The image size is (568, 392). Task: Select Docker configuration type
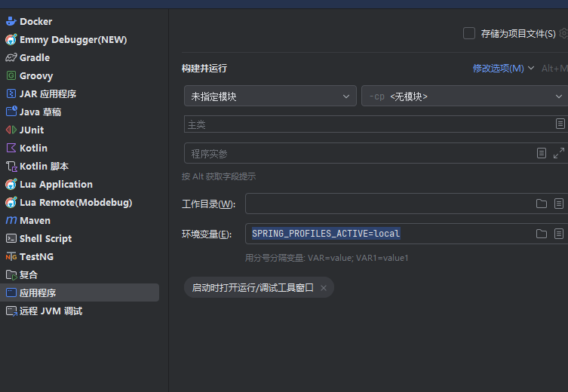(80, 21)
